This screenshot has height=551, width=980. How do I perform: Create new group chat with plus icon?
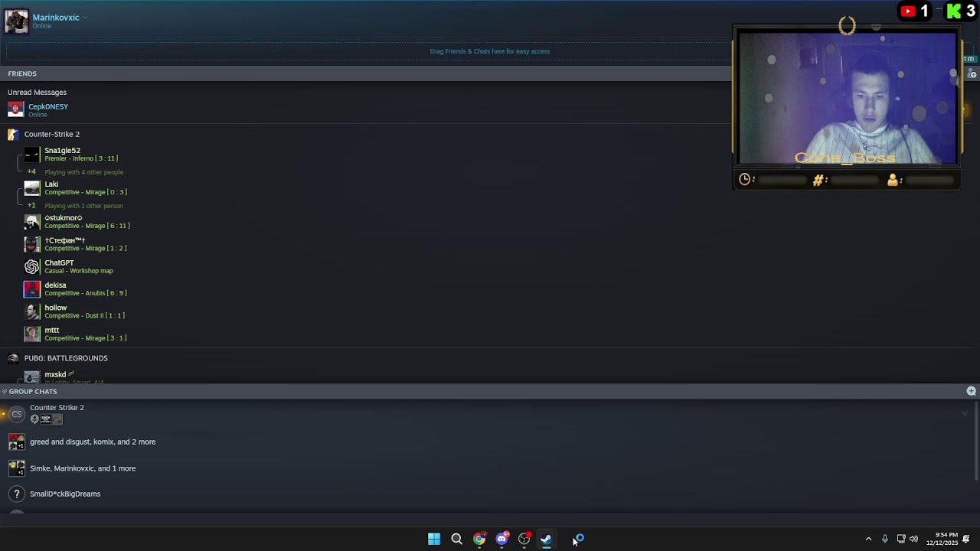971,391
